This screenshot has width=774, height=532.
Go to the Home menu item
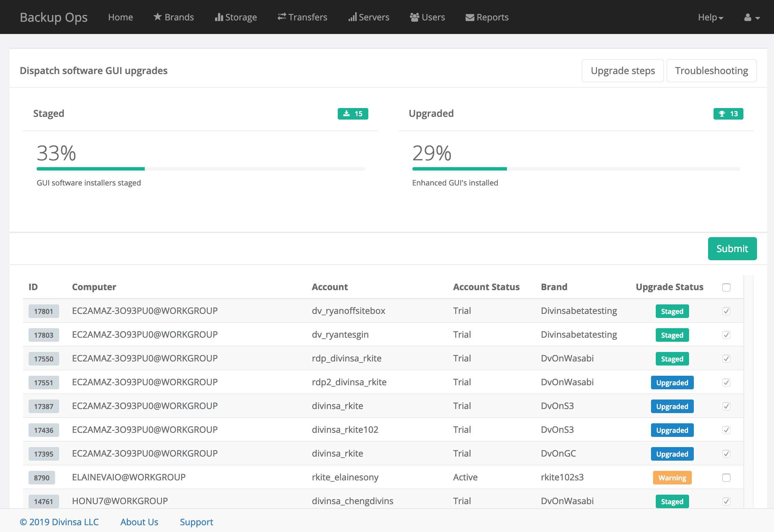pyautogui.click(x=121, y=17)
